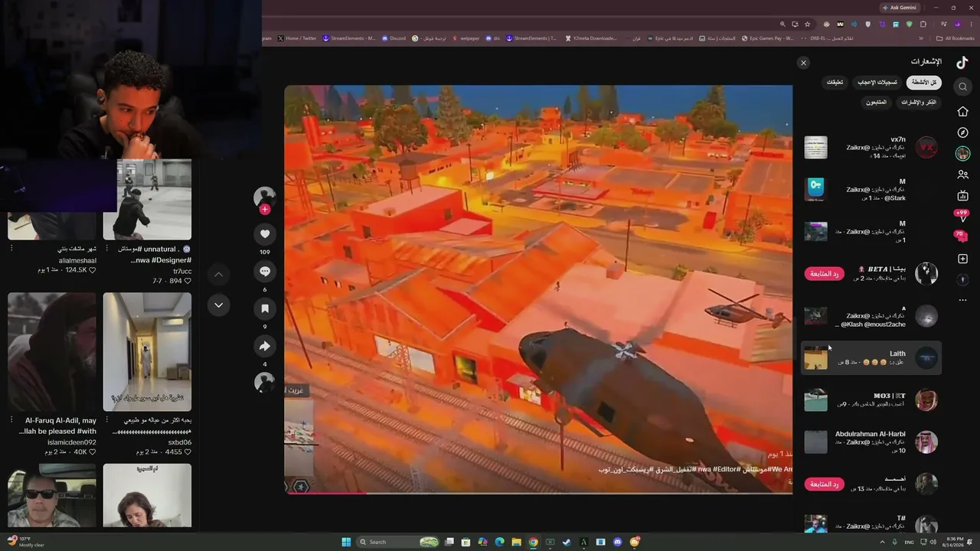Go to previous video with up chevron

click(218, 275)
